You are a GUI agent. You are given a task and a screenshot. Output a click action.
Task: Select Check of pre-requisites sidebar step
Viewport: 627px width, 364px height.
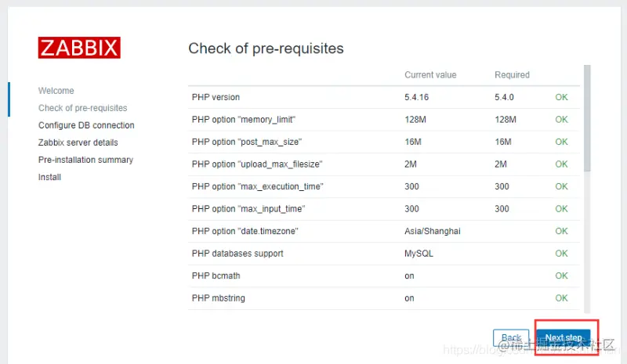(x=82, y=108)
